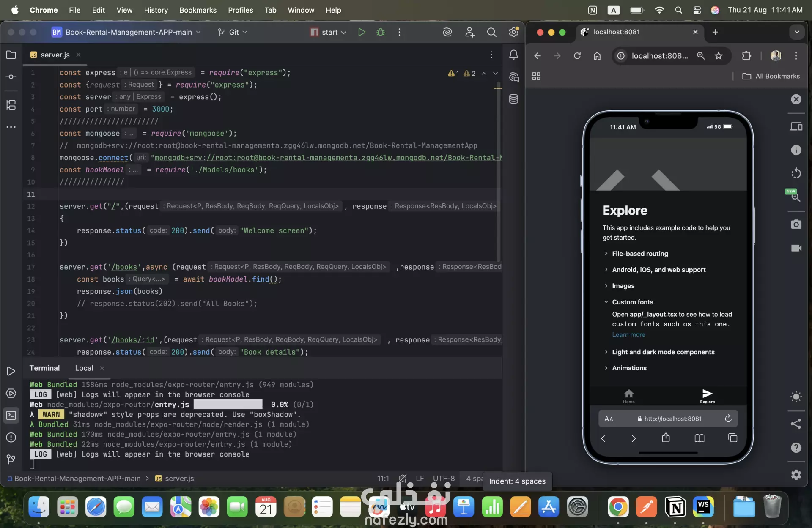Click the reload icon in phone address bar
812x528 pixels.
728,419
